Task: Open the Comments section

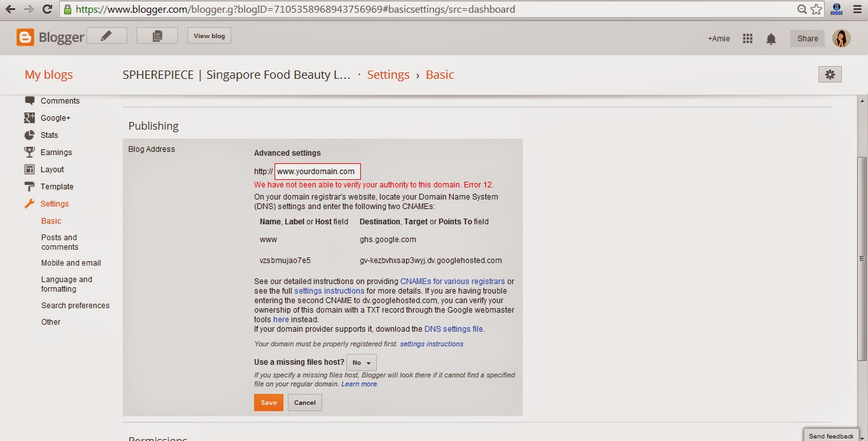Action: point(60,100)
